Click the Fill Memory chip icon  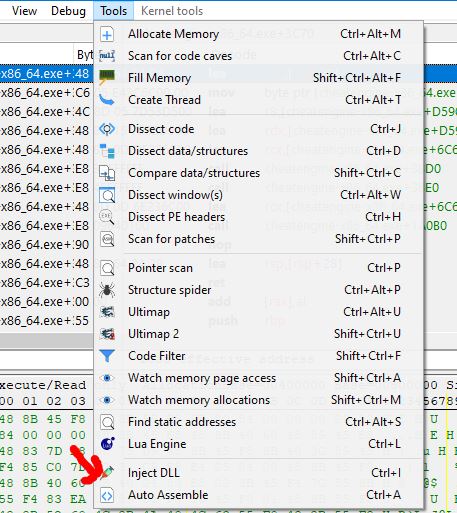pyautogui.click(x=107, y=78)
